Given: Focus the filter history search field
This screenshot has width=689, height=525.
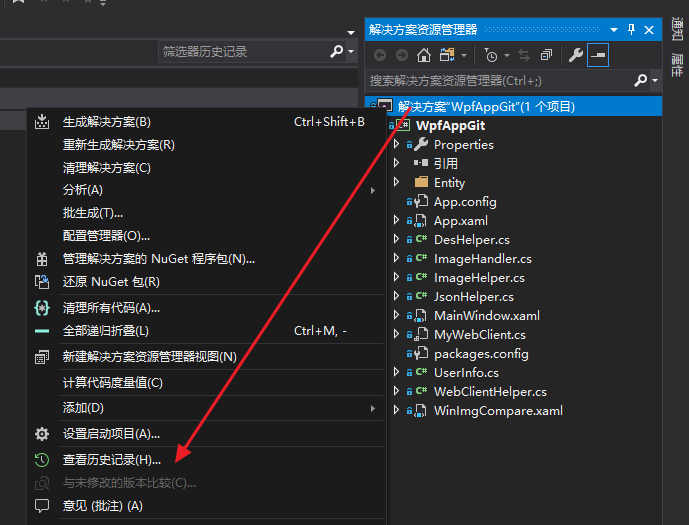Looking at the screenshot, I should point(243,52).
